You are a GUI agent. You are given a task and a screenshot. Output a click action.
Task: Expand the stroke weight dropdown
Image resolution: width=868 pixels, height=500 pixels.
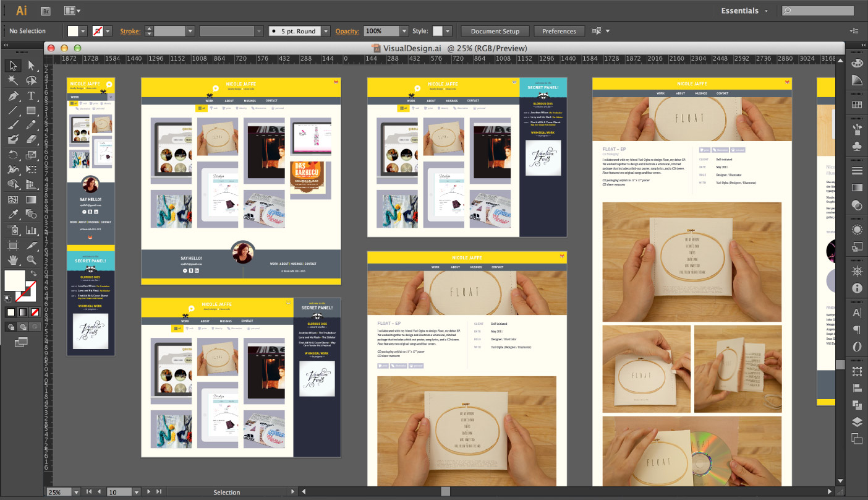pyautogui.click(x=190, y=31)
